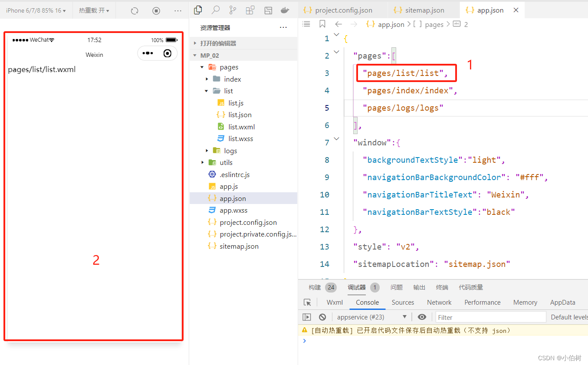Select the inspect element icon in debugger toolbar
This screenshot has height=365, width=588.
[x=307, y=302]
